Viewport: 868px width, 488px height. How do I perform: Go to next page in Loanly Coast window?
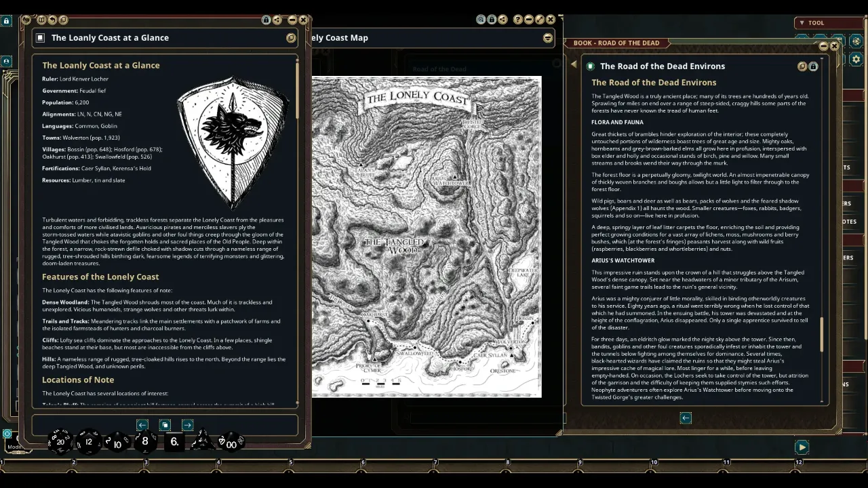188,425
